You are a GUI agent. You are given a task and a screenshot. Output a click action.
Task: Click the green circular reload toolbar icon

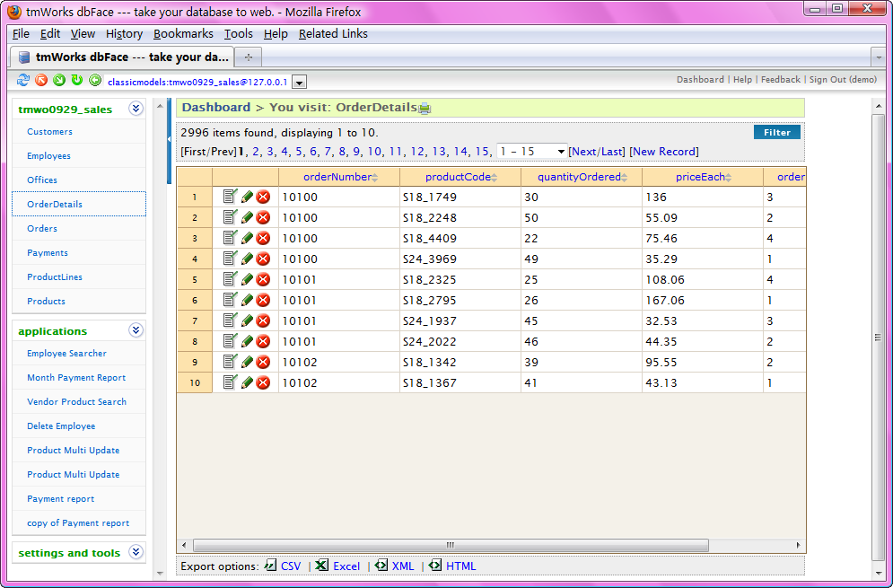pos(77,80)
